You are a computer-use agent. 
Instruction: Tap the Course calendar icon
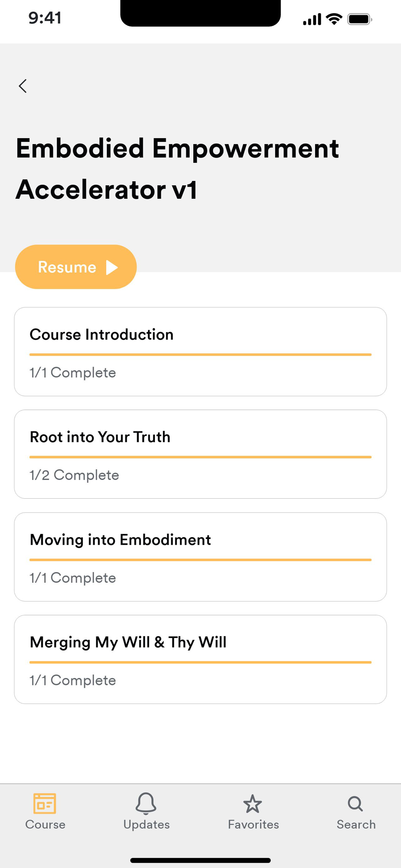click(x=45, y=803)
